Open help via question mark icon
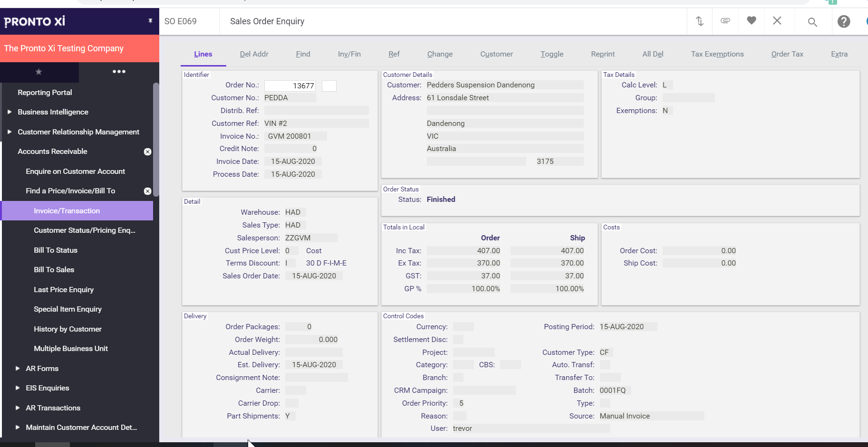The height and width of the screenshot is (447, 868). pos(844,21)
